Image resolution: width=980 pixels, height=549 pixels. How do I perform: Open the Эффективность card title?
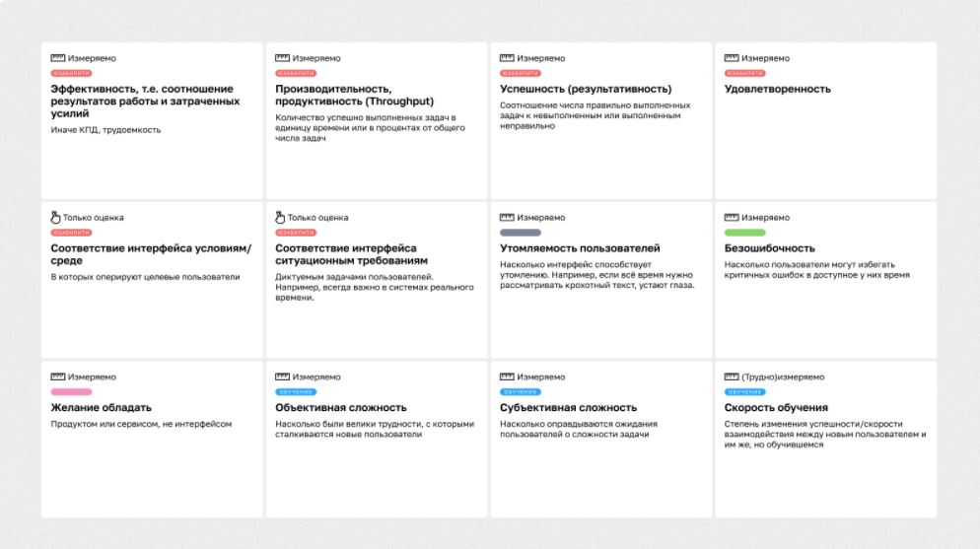click(145, 102)
